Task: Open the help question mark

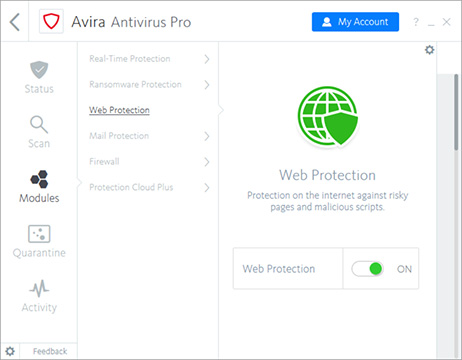Action: 416,22
